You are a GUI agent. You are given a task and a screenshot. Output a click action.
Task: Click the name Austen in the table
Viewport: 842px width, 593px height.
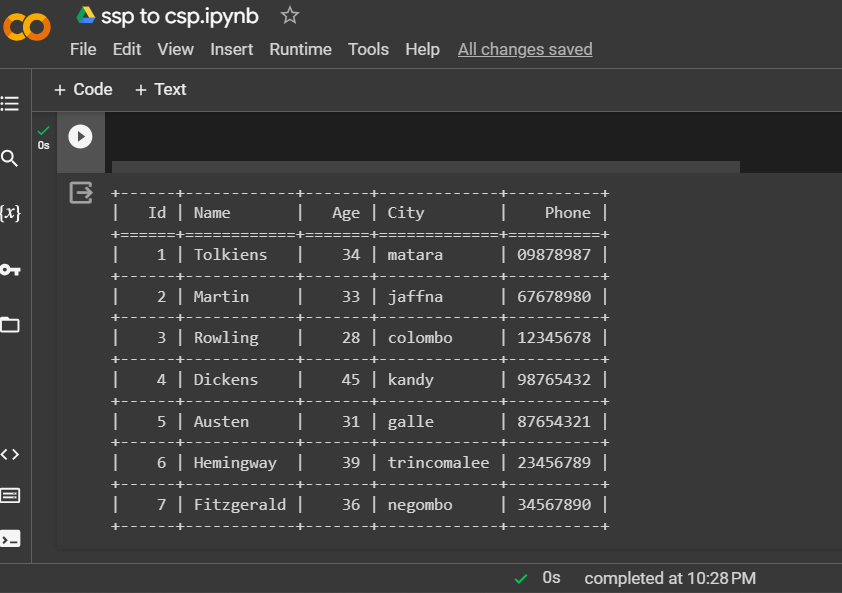click(x=221, y=422)
